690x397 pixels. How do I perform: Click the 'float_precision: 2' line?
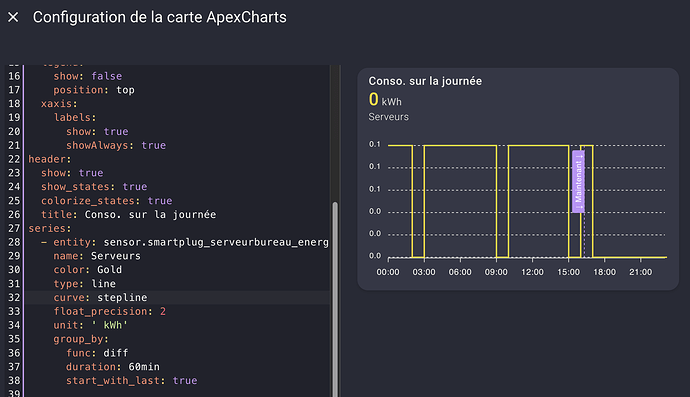tap(110, 311)
